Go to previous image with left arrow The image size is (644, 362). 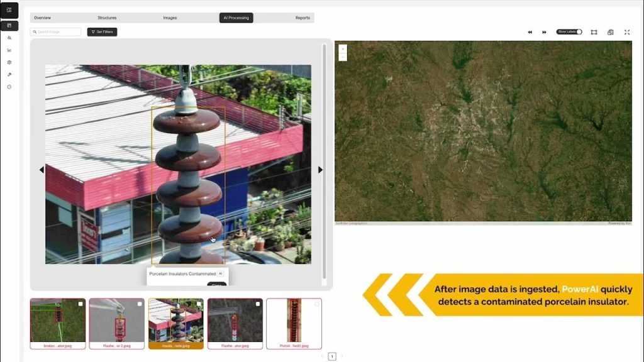click(42, 170)
